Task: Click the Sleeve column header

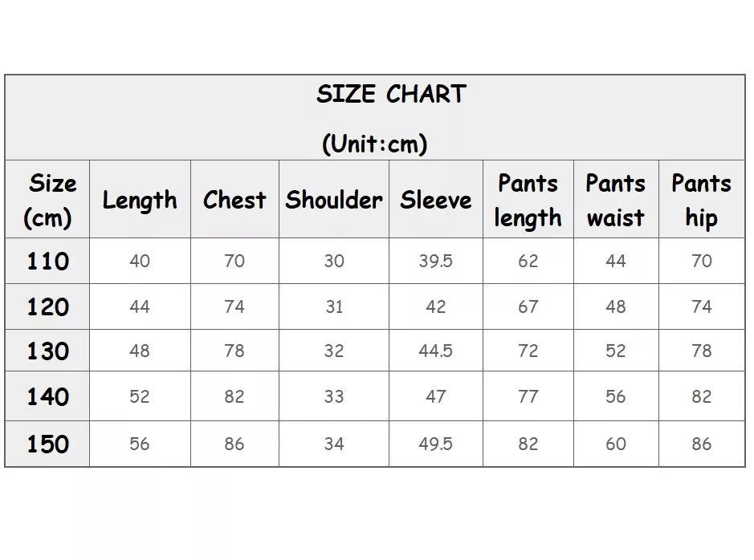Action: 436,199
